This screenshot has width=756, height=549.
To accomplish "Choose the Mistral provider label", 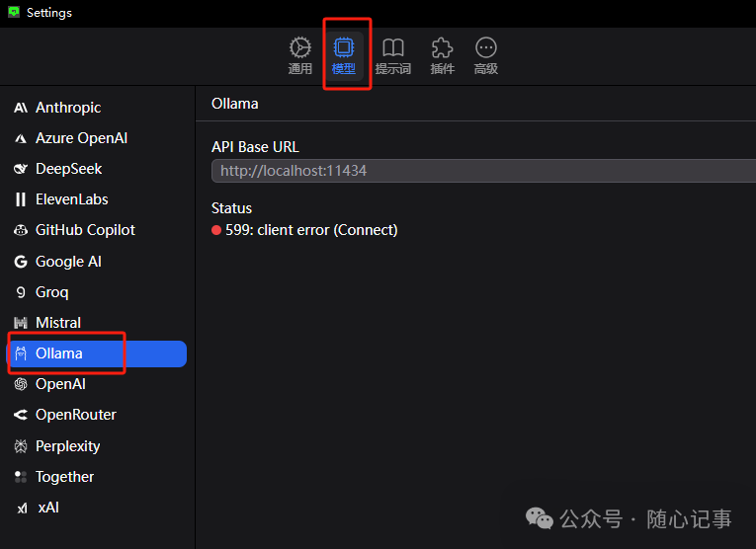I will tap(58, 323).
